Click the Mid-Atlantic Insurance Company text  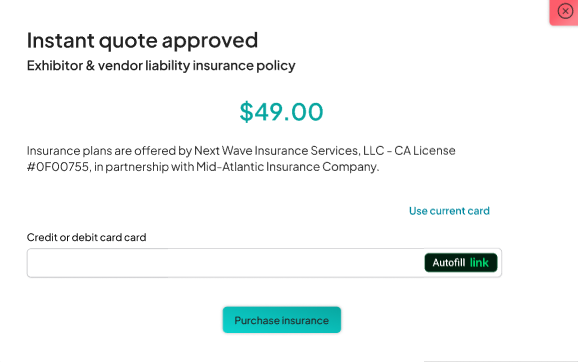(x=287, y=167)
